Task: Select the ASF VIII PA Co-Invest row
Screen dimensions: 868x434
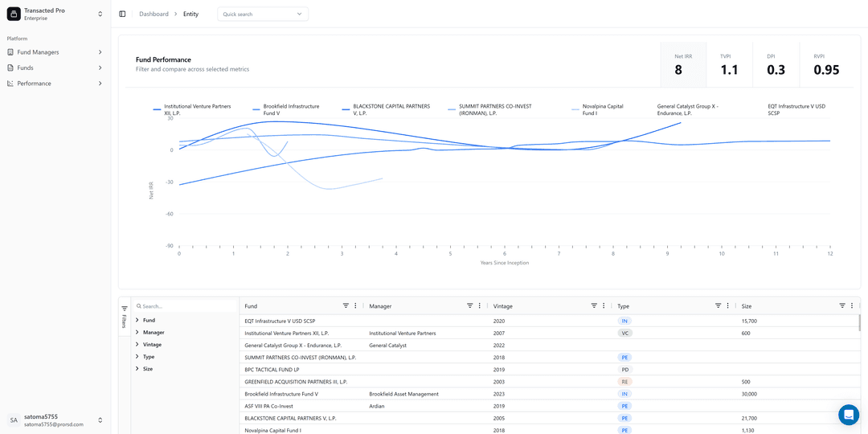Action: tap(550, 407)
